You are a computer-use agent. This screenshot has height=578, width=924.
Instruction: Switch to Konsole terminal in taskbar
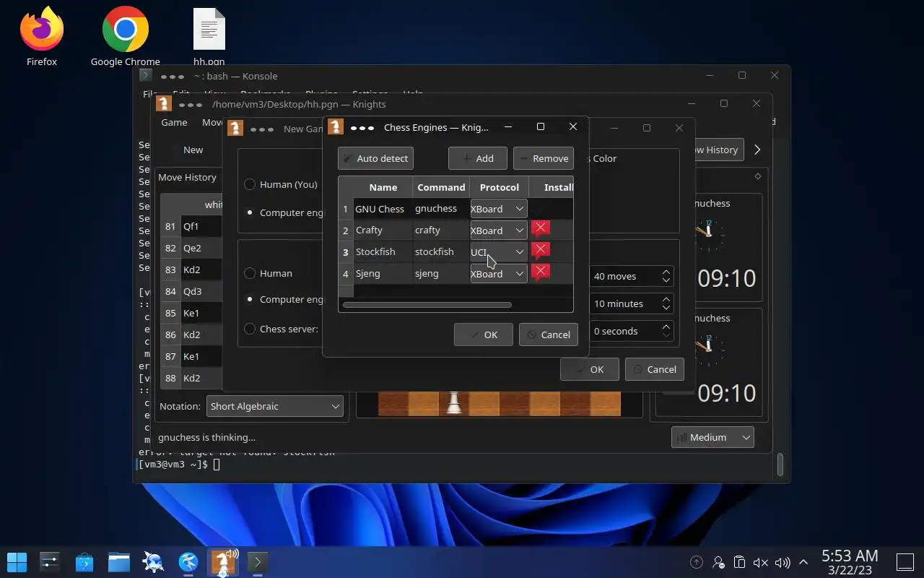[x=258, y=562]
